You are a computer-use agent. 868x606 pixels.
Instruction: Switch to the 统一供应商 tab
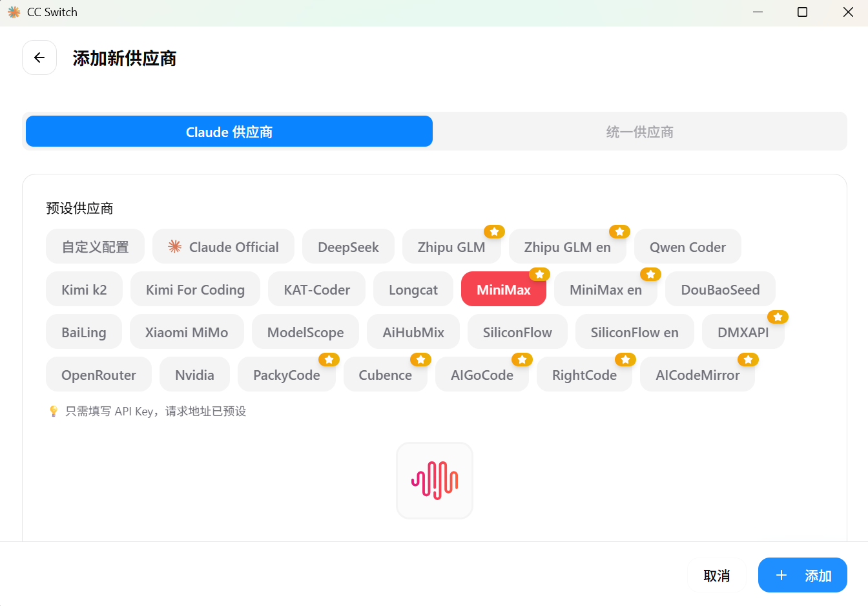click(639, 131)
